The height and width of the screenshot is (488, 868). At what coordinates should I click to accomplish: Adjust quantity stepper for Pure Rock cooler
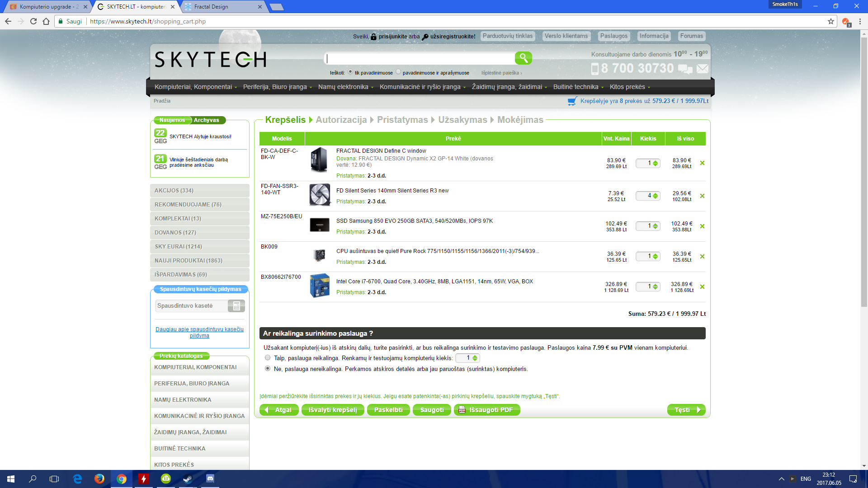(x=656, y=257)
